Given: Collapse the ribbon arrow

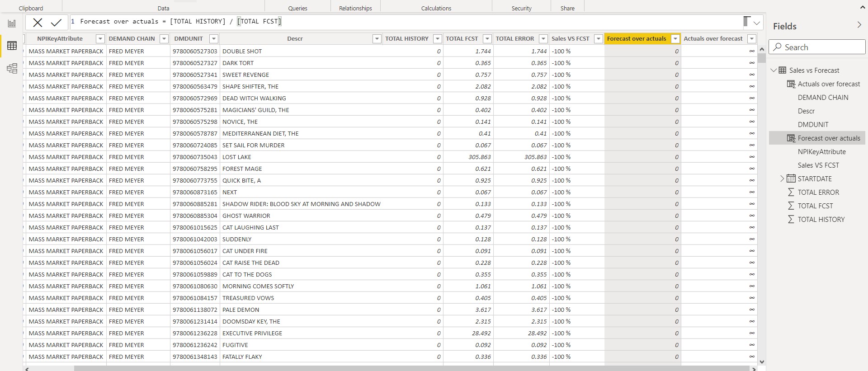Looking at the screenshot, I should tap(863, 8).
